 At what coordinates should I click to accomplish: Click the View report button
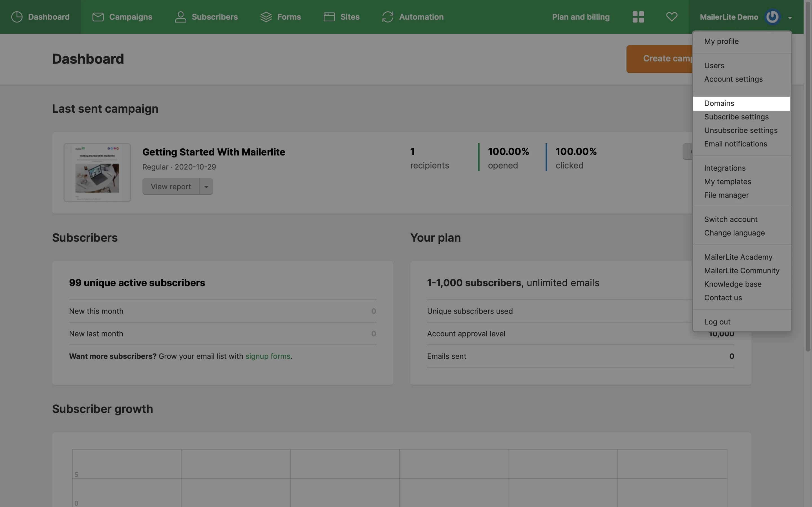point(171,187)
